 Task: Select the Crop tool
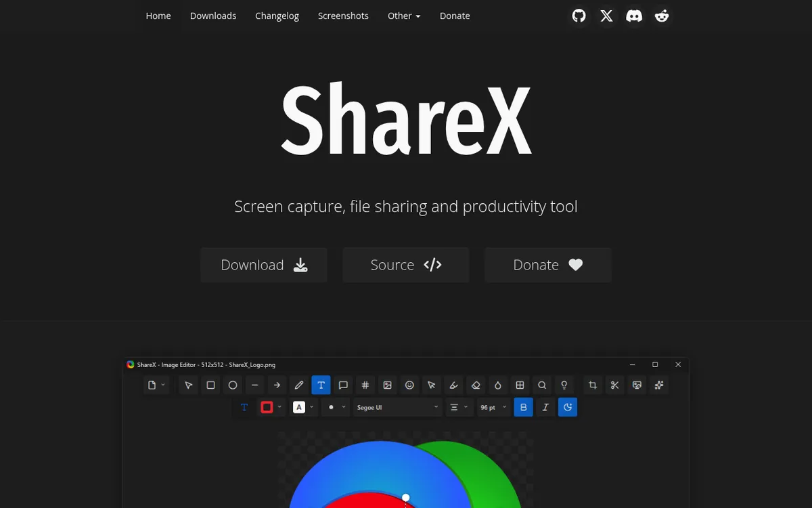click(x=593, y=385)
